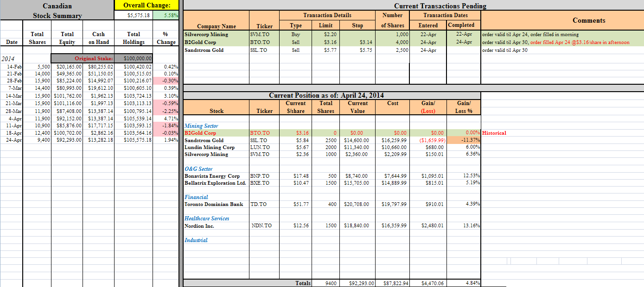Select the 24-Apr entered date for Sandstrom Gold

[428, 50]
